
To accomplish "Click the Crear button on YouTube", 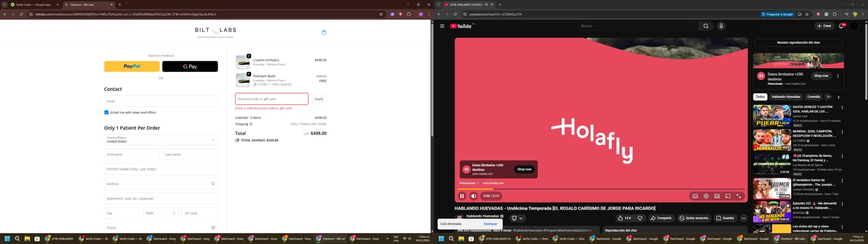I will point(824,26).
